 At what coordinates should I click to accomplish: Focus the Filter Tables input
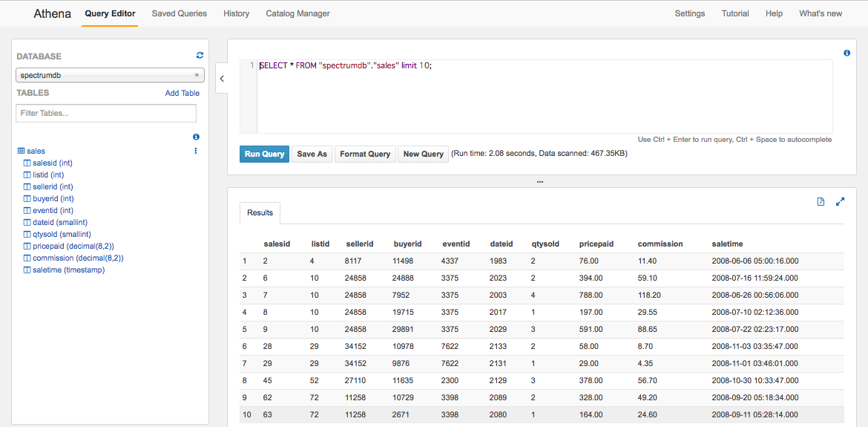pos(106,113)
